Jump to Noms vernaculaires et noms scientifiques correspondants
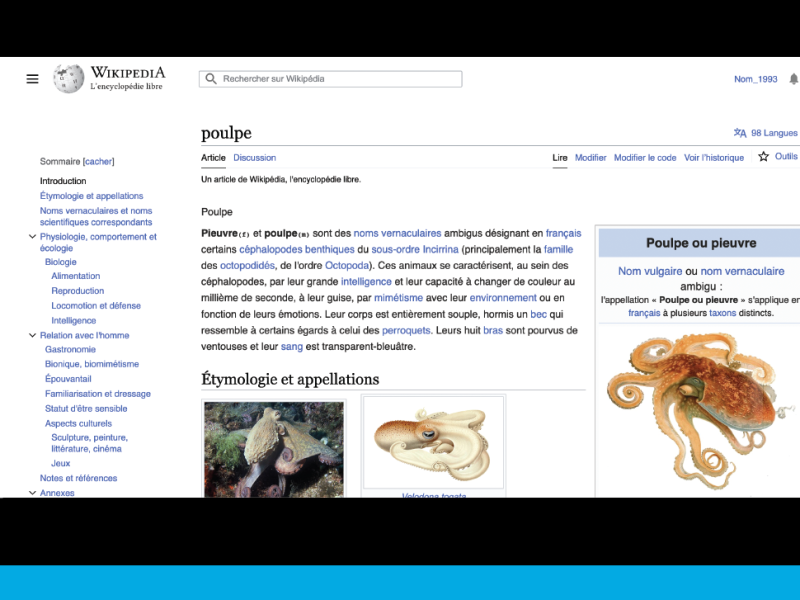This screenshot has height=600, width=800. (96, 216)
